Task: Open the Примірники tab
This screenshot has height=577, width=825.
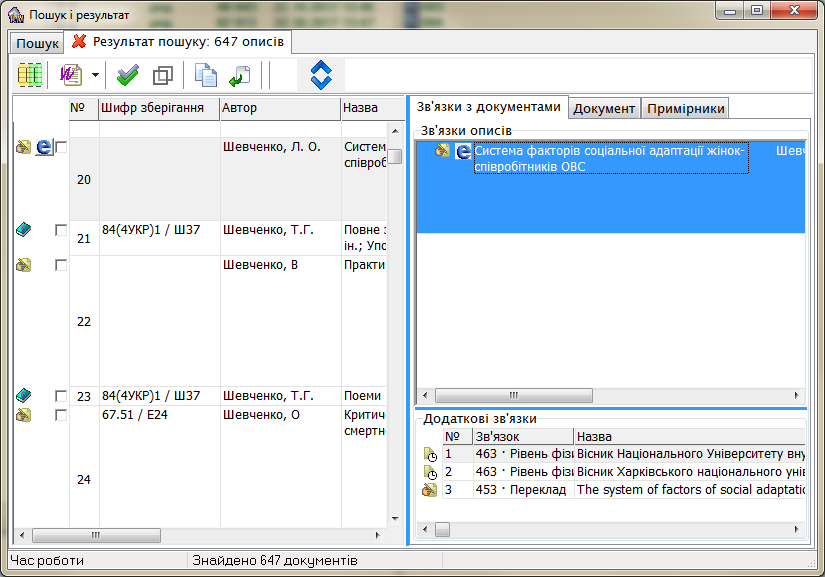Action: point(685,108)
